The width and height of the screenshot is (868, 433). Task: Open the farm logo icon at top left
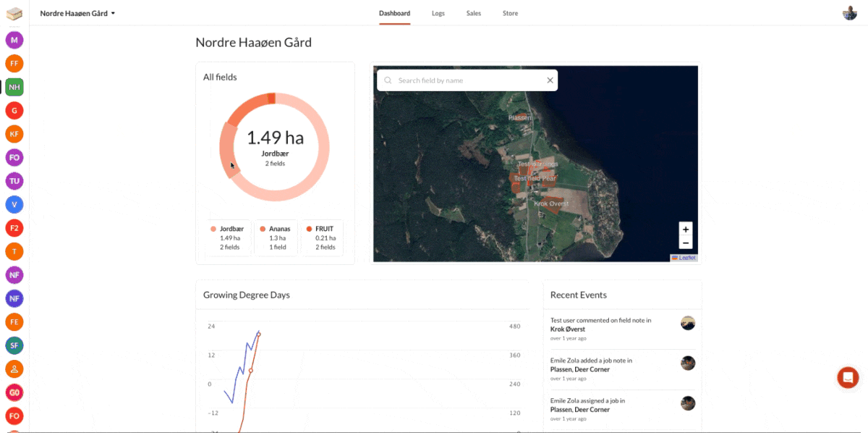click(x=14, y=14)
